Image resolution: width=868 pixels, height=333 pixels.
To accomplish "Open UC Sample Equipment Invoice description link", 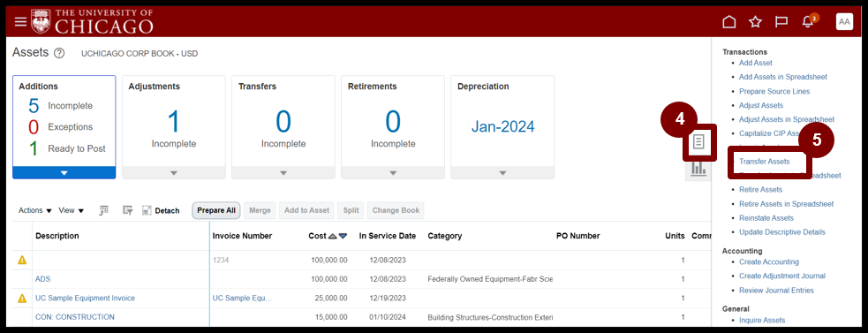I will [86, 298].
